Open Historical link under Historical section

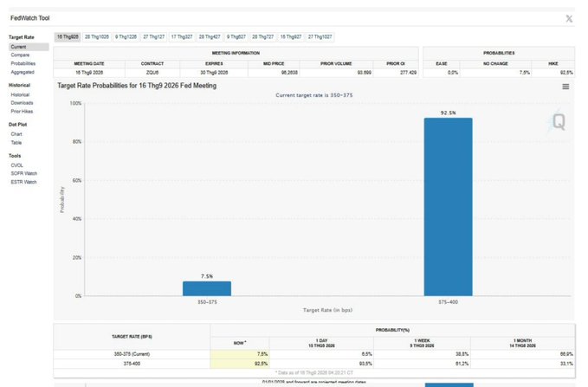(20, 95)
